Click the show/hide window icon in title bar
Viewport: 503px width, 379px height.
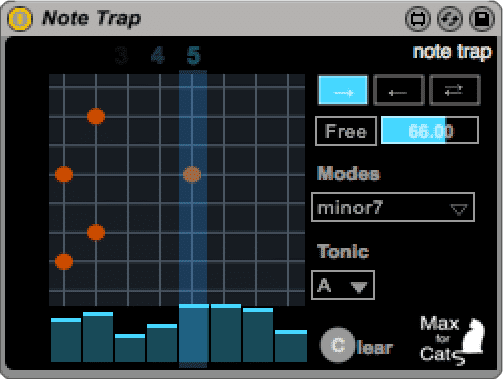click(418, 19)
